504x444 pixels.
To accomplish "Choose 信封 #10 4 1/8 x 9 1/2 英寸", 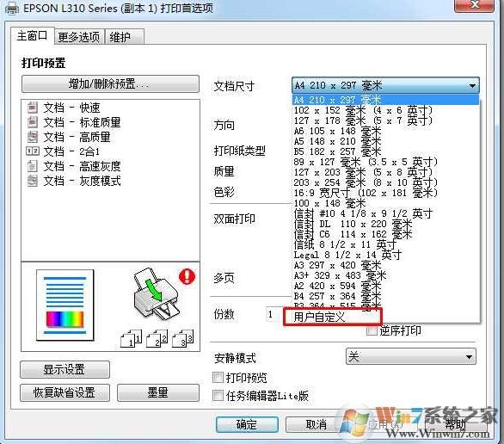I will pos(385,213).
